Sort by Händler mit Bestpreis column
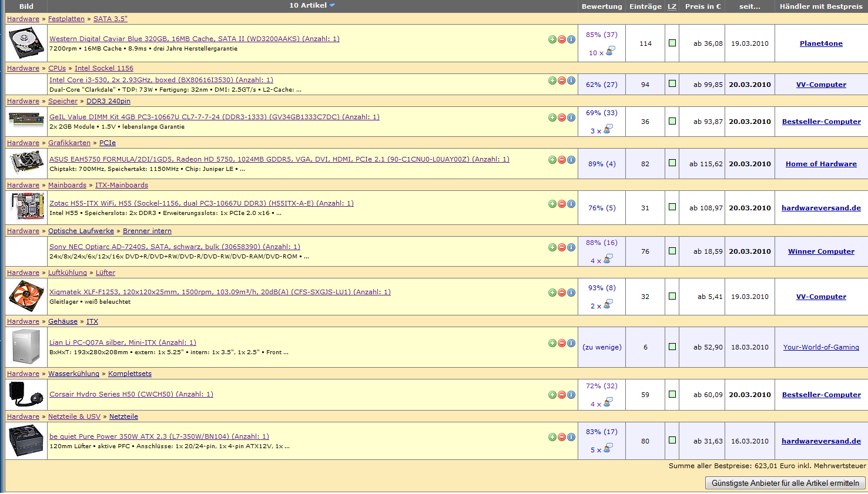The image size is (868, 494). 821,6
